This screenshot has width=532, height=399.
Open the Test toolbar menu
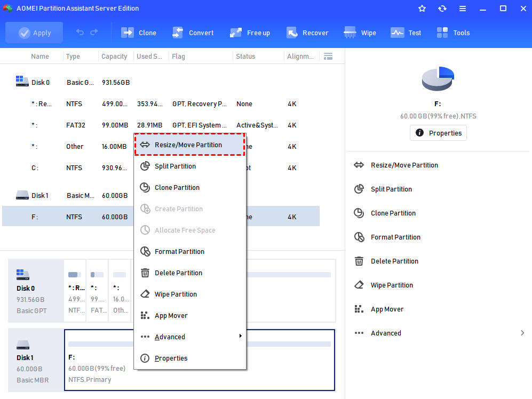pos(406,33)
